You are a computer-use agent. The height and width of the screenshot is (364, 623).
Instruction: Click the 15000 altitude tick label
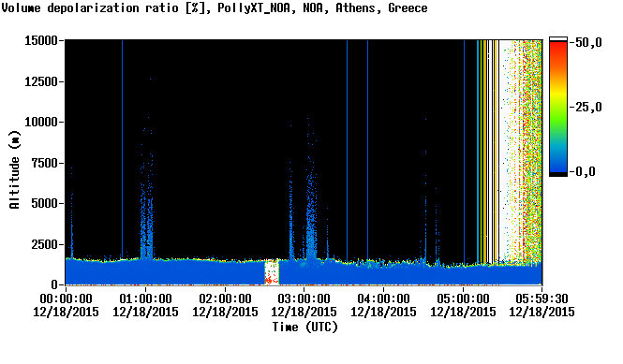pos(41,40)
